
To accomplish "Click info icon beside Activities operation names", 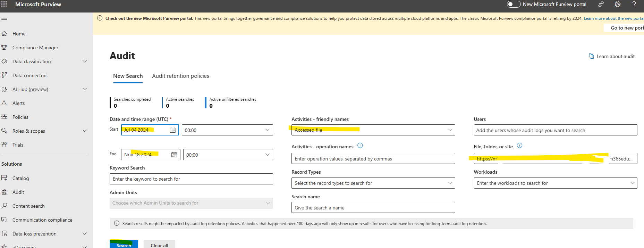I will pyautogui.click(x=360, y=146).
